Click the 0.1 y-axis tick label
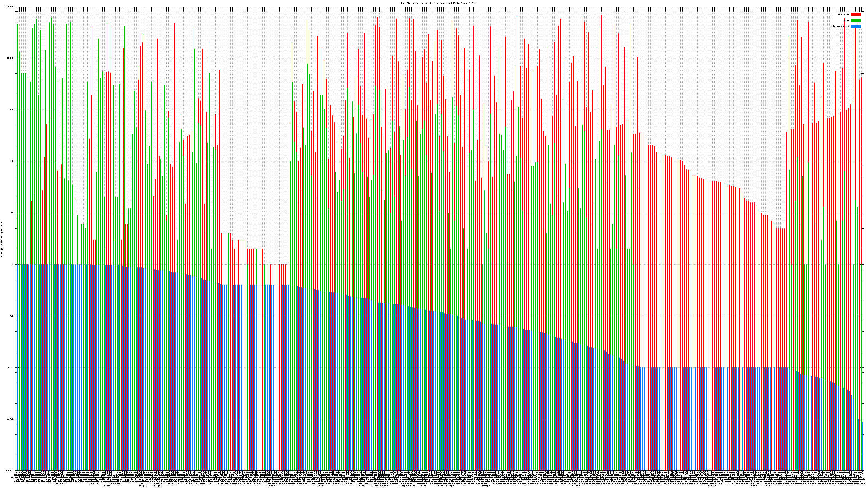This screenshot has height=488, width=868. tap(12, 316)
